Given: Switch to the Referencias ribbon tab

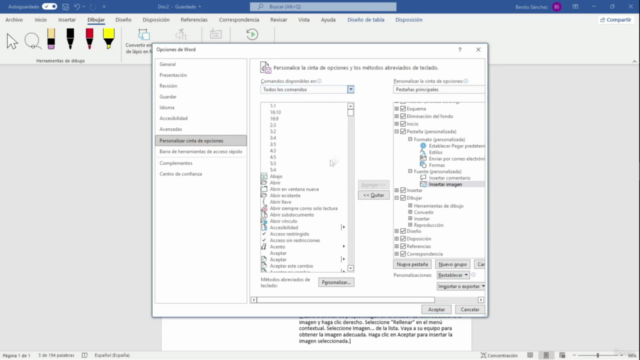Looking at the screenshot, I should [x=194, y=20].
